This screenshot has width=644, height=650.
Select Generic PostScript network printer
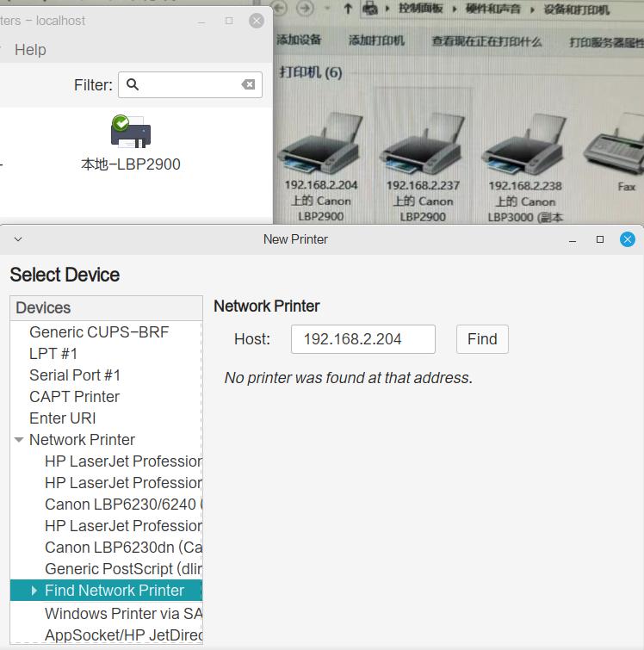pyautogui.click(x=106, y=569)
